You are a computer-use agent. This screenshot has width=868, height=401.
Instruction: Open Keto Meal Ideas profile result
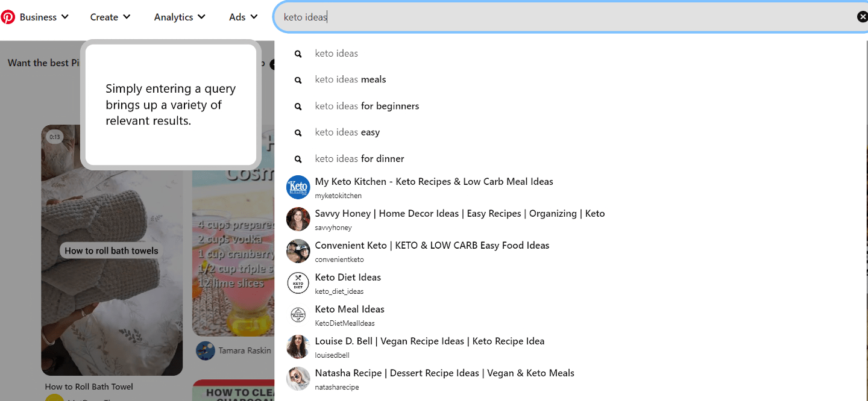point(571,315)
